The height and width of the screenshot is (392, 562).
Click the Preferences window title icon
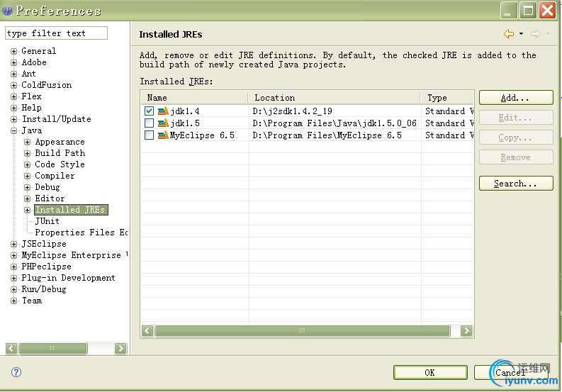click(7, 11)
